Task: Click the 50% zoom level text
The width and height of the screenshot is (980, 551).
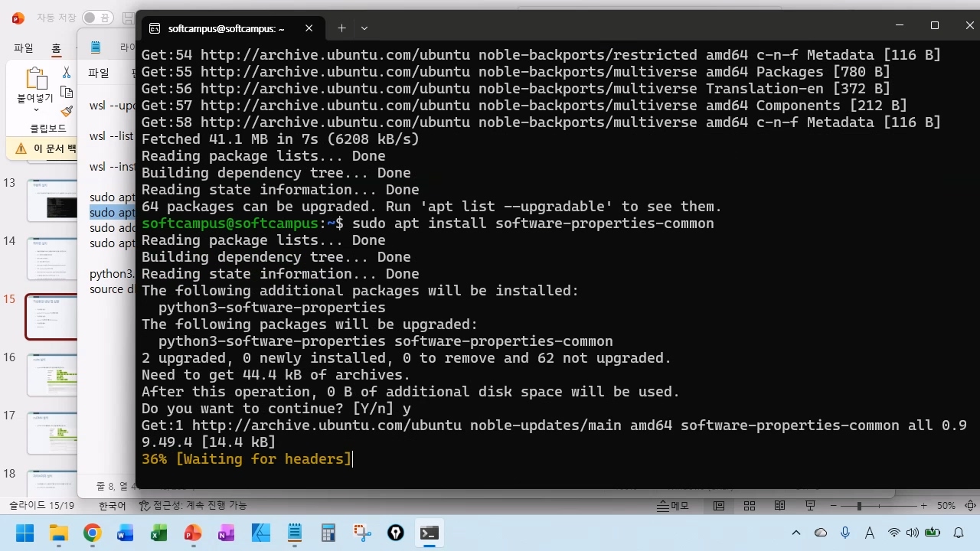Action: [946, 506]
